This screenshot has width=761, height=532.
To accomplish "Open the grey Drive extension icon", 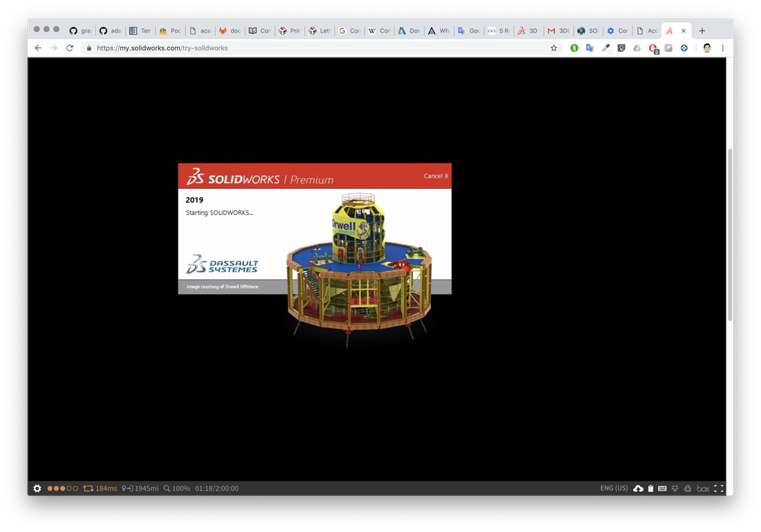I will tap(636, 48).
